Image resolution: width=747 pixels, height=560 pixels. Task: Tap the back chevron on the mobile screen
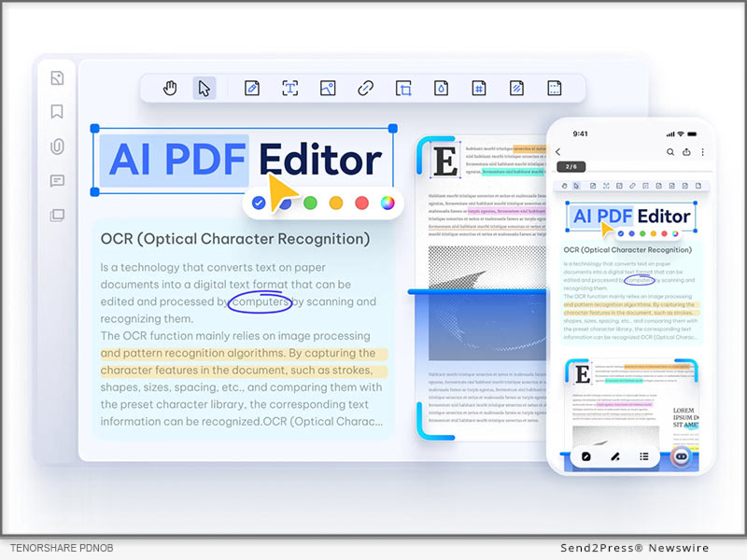pyautogui.click(x=559, y=151)
